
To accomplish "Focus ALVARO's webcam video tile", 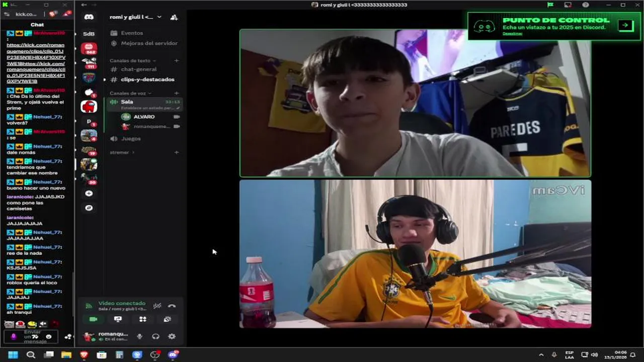I will pyautogui.click(x=415, y=103).
